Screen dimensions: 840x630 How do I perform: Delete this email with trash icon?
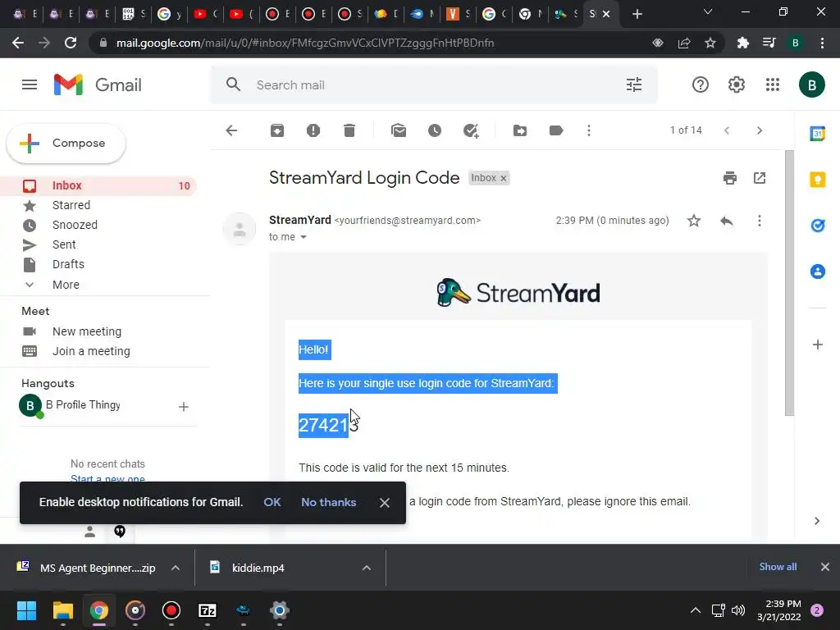point(349,130)
